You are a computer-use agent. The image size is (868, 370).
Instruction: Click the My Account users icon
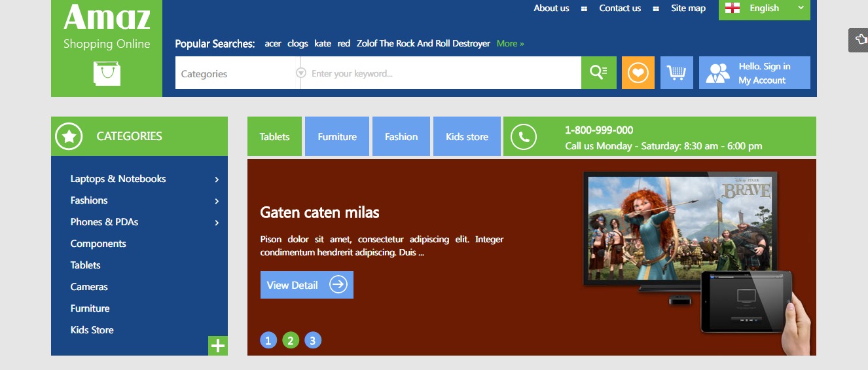click(717, 73)
